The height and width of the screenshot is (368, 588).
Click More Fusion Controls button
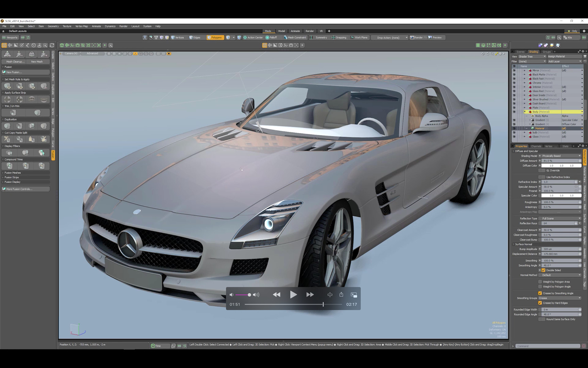click(x=26, y=189)
